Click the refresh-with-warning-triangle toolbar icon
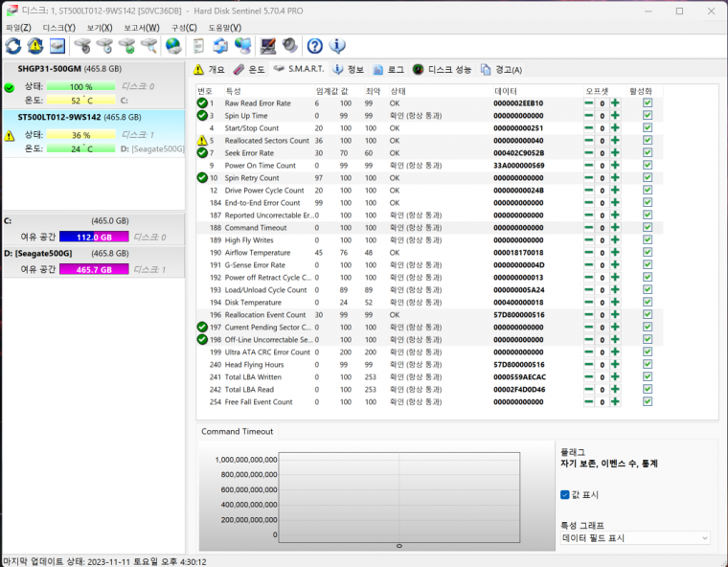The height and width of the screenshot is (567, 728). point(35,46)
